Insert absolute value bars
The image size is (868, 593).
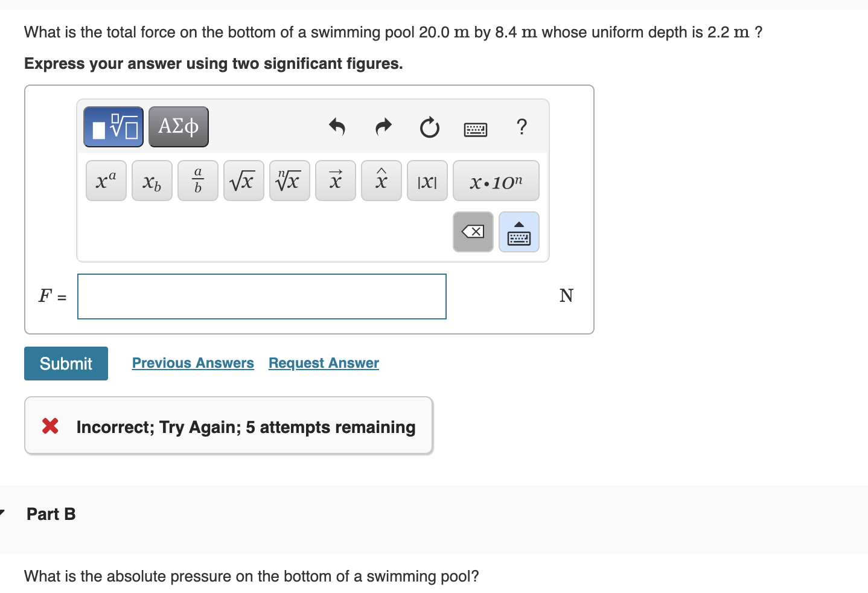click(427, 180)
